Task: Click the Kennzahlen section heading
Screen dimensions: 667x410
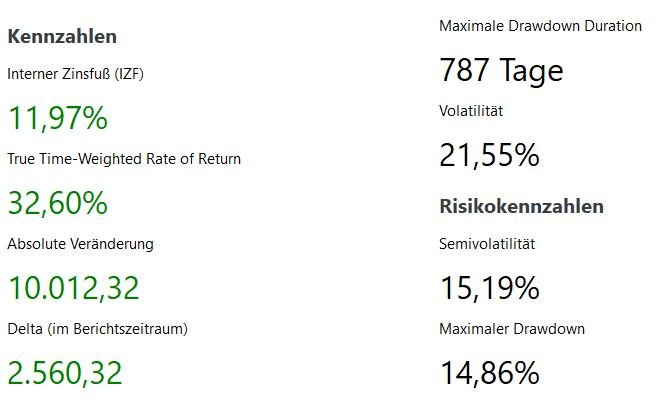Action: click(62, 37)
